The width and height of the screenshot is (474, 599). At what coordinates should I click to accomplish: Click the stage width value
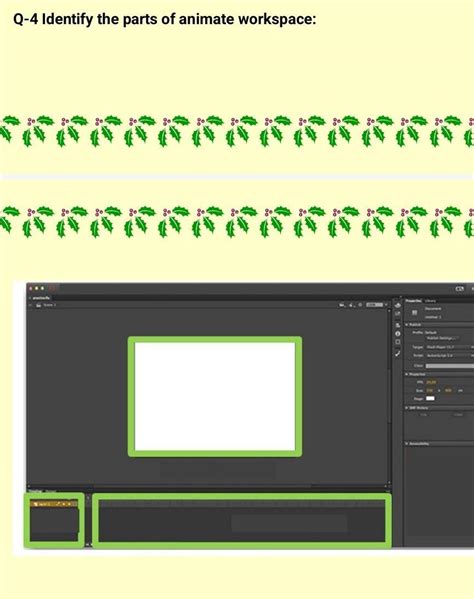click(430, 390)
